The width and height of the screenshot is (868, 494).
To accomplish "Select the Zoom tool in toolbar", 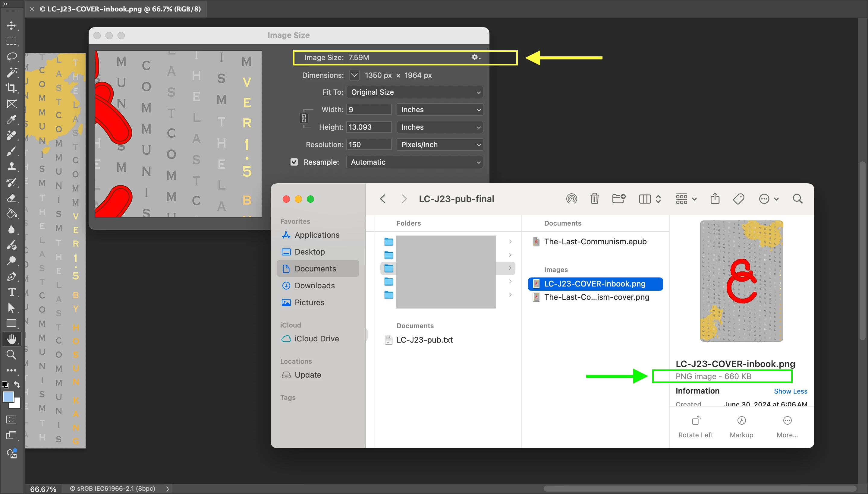I will pyautogui.click(x=11, y=355).
